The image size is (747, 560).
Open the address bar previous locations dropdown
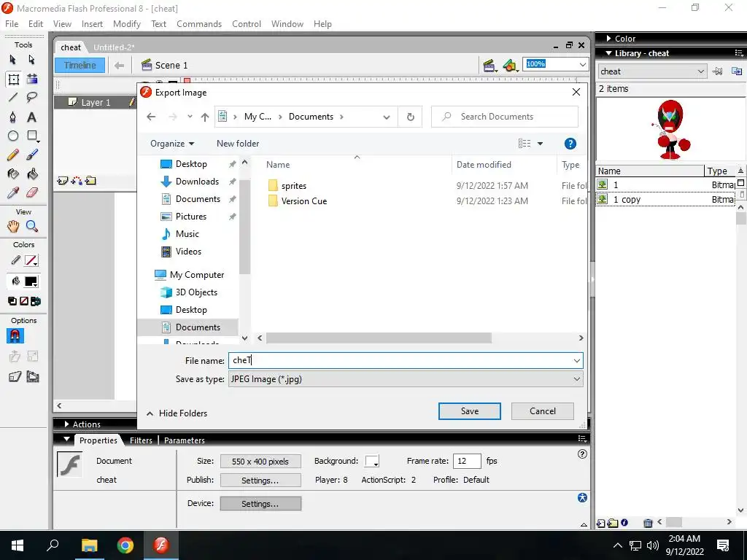tap(387, 117)
